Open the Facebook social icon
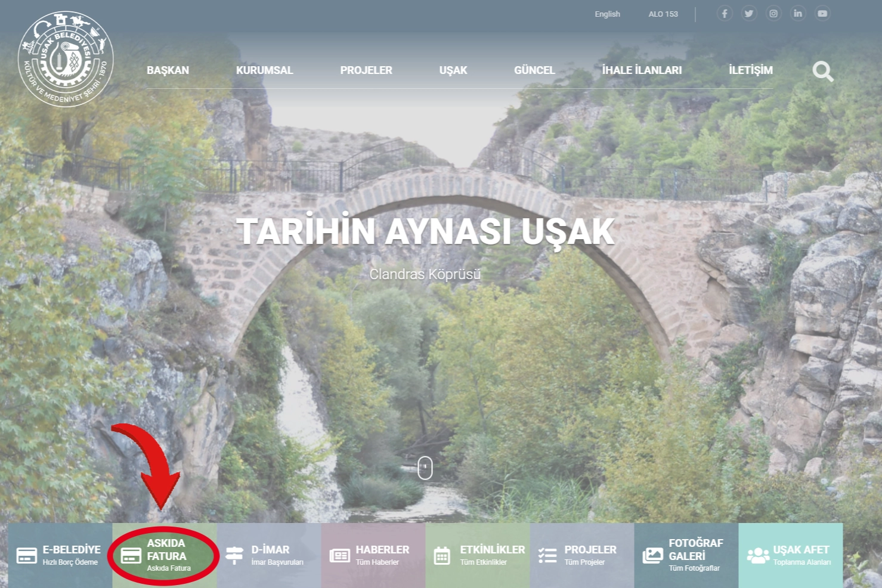The image size is (882, 588). pyautogui.click(x=725, y=14)
